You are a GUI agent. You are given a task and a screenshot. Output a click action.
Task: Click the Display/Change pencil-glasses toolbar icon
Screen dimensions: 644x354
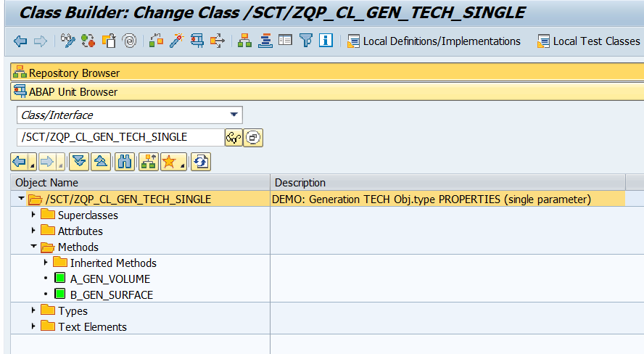[x=68, y=41]
